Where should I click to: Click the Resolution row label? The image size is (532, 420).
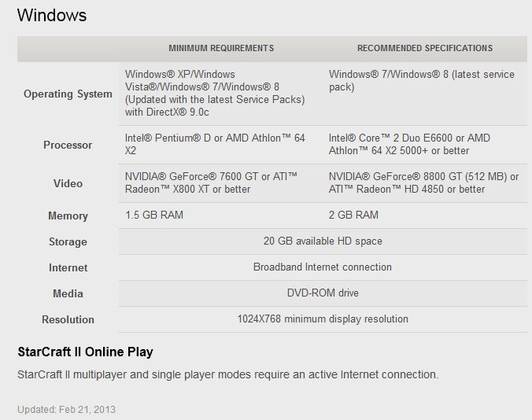(68, 319)
